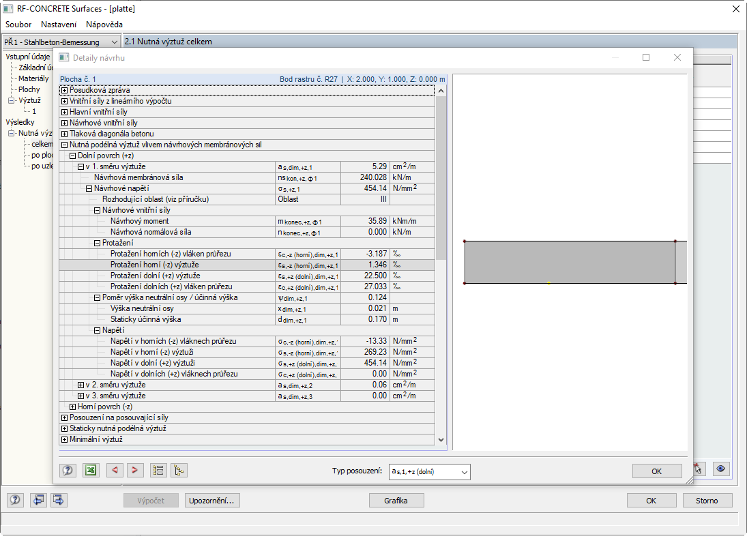The height and width of the screenshot is (560, 747).
Task: Select Výška neutrální osy row
Action: click(247, 308)
